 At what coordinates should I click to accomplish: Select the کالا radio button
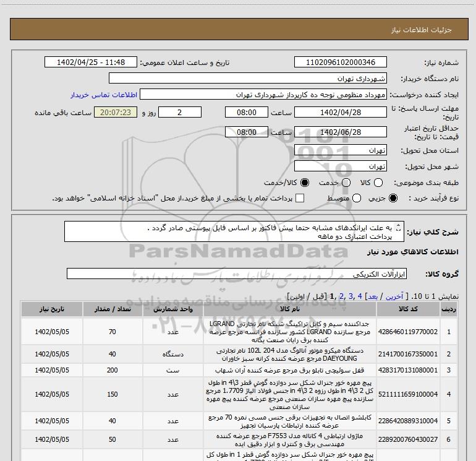coord(378,183)
